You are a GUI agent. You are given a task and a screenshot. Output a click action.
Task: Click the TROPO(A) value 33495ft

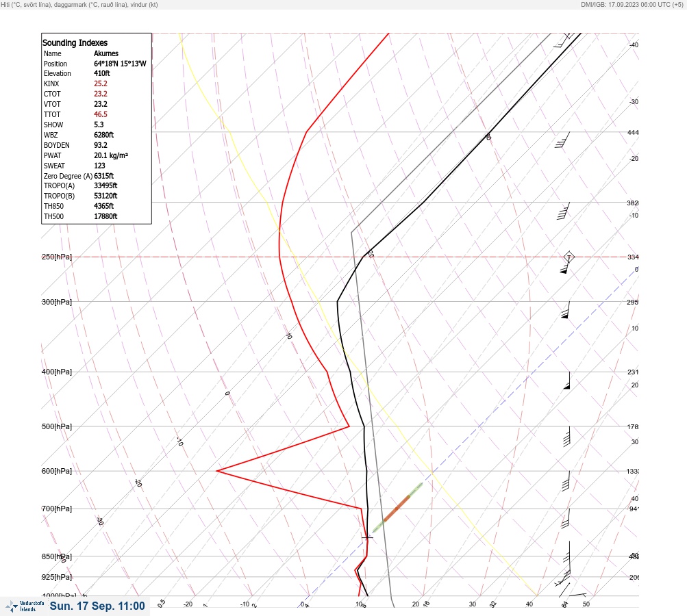pyautogui.click(x=105, y=185)
